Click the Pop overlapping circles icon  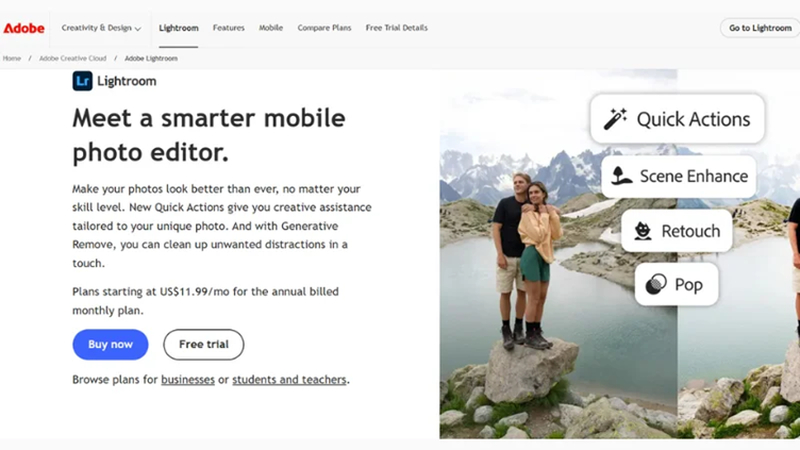click(x=656, y=284)
